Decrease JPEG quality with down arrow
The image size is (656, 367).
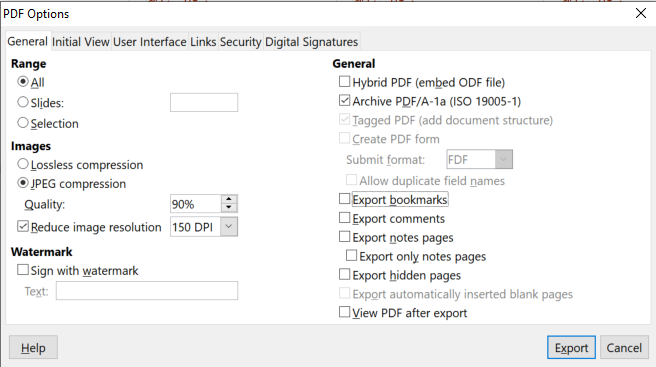click(228, 208)
